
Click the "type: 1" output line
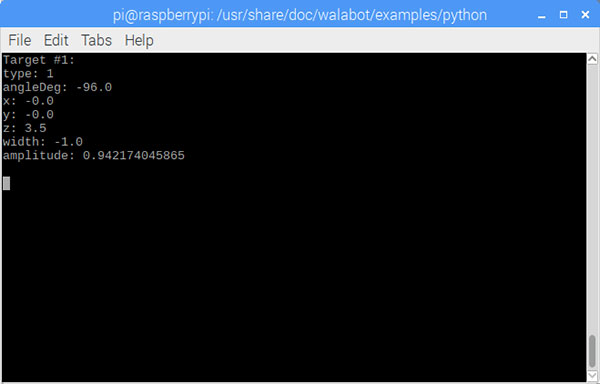pos(28,73)
